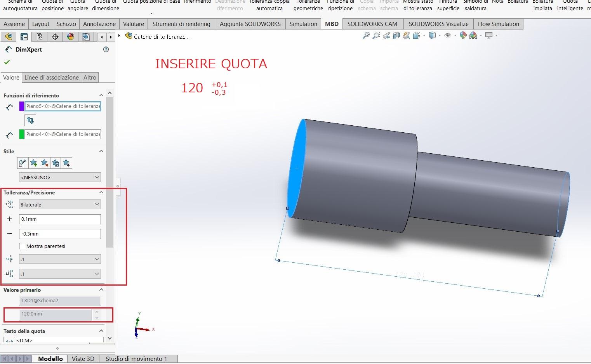
Task: Swap the reference features with arrows button
Action: pos(30,120)
